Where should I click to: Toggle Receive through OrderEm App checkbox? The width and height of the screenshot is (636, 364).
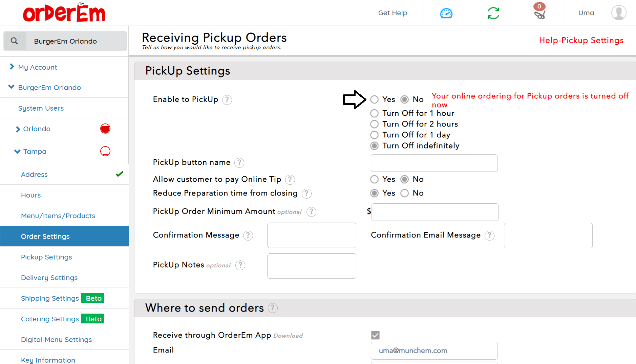[375, 335]
